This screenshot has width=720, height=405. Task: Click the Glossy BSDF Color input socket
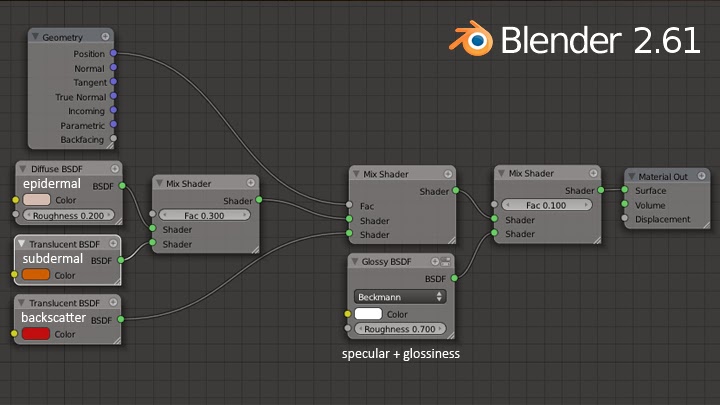point(348,314)
